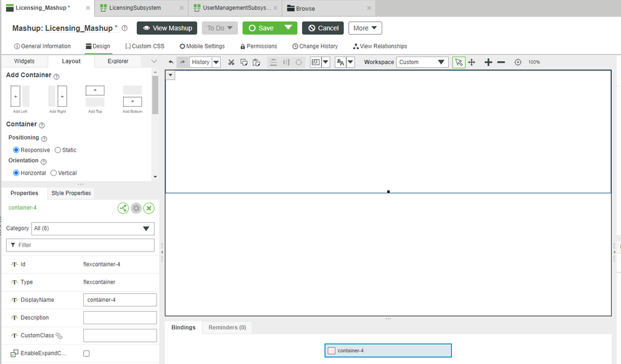The width and height of the screenshot is (621, 364).
Task: Click the translation language icon
Action: [x=340, y=62]
